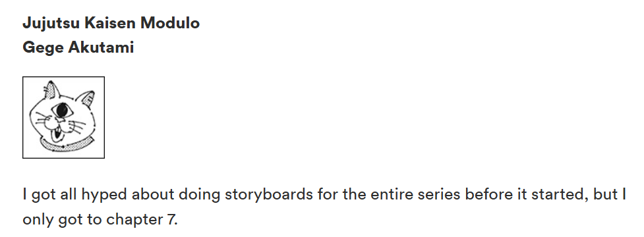Click the cat's dotted collar
This screenshot has height=237, width=644.
tap(66, 145)
